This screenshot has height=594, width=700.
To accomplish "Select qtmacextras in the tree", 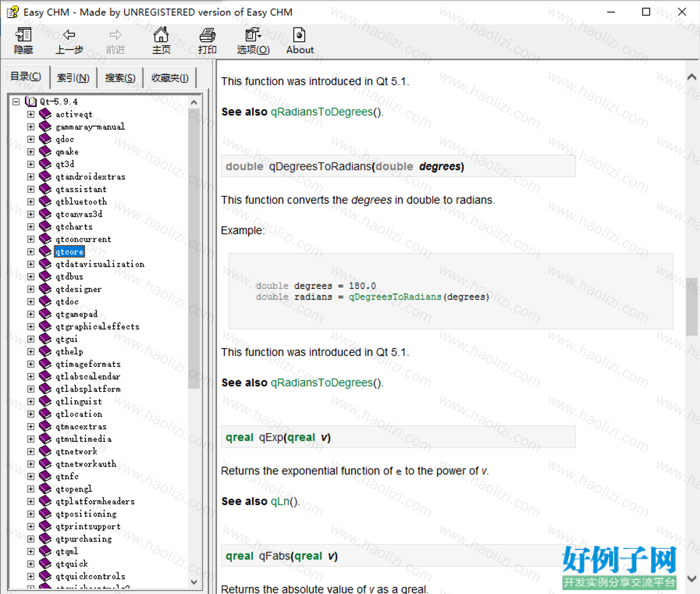I will coord(81,427).
